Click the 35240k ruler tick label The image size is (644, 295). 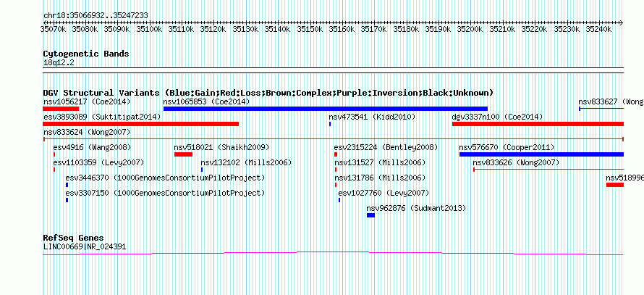point(598,29)
